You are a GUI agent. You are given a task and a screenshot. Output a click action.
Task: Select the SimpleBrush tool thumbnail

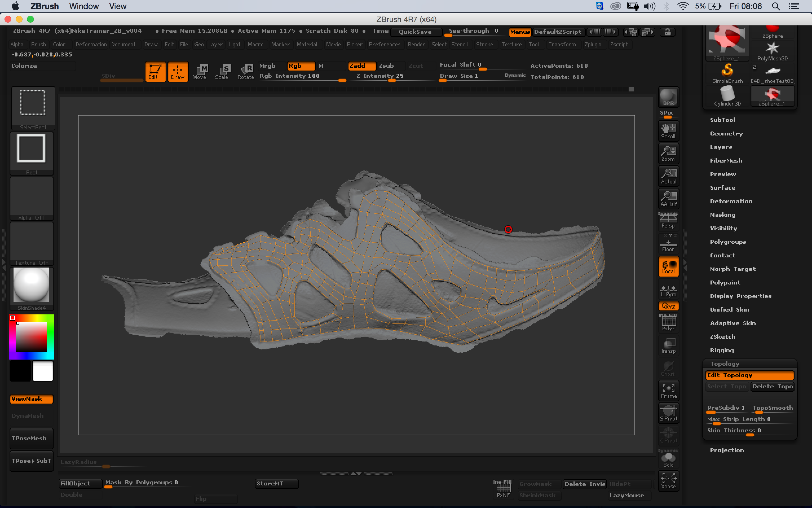[x=727, y=74]
